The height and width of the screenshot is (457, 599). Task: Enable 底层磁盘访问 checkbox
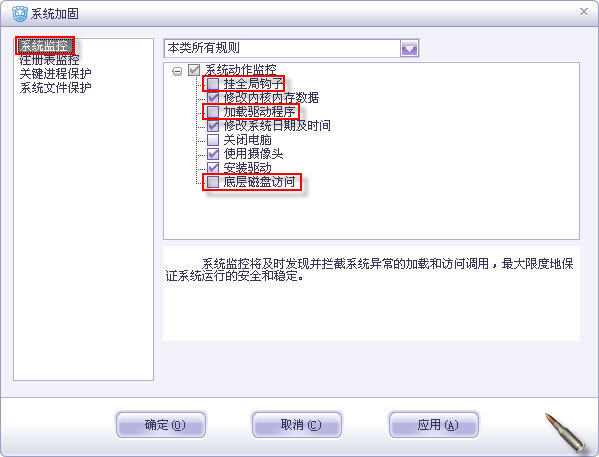point(213,182)
